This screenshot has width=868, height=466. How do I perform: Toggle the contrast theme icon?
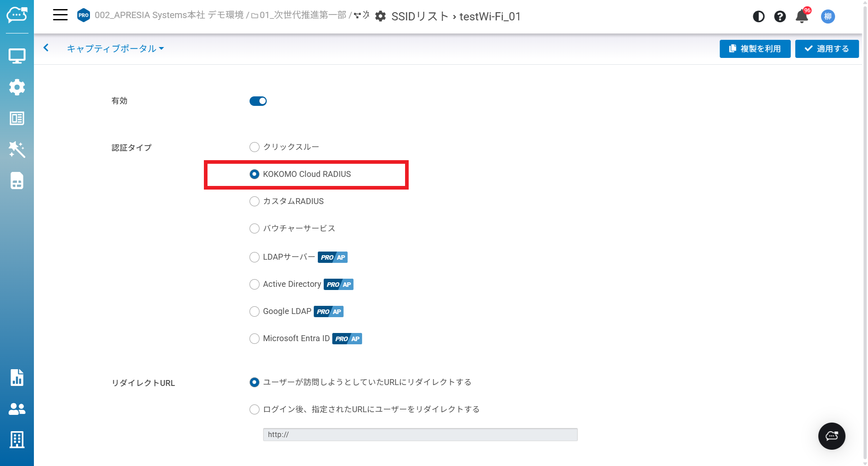click(759, 17)
